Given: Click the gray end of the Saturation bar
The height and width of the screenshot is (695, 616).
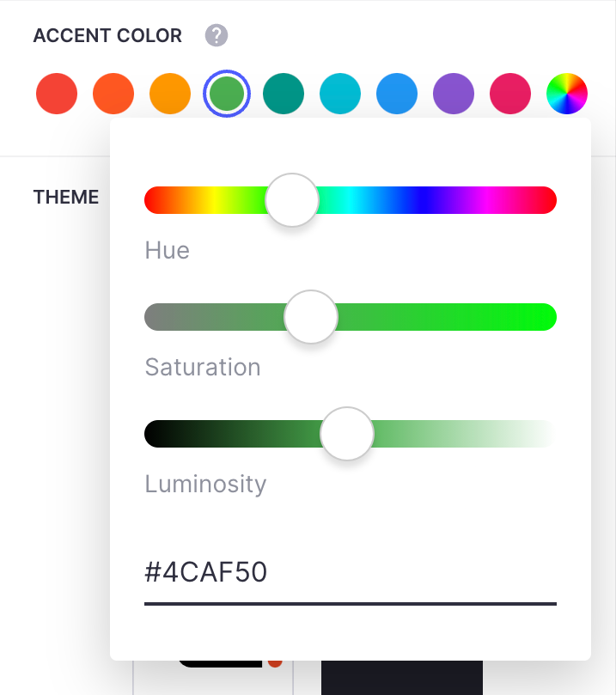Looking at the screenshot, I should 155,316.
